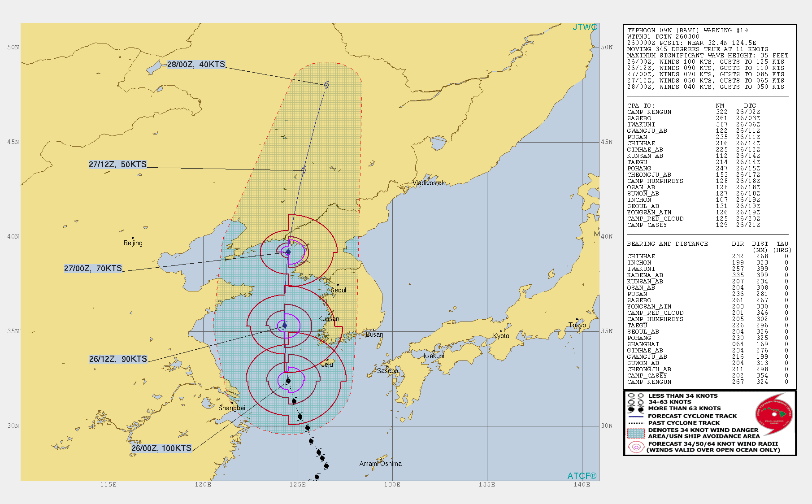Click the 140E longitude axis label
This screenshot has height=504, width=812.
582,485
